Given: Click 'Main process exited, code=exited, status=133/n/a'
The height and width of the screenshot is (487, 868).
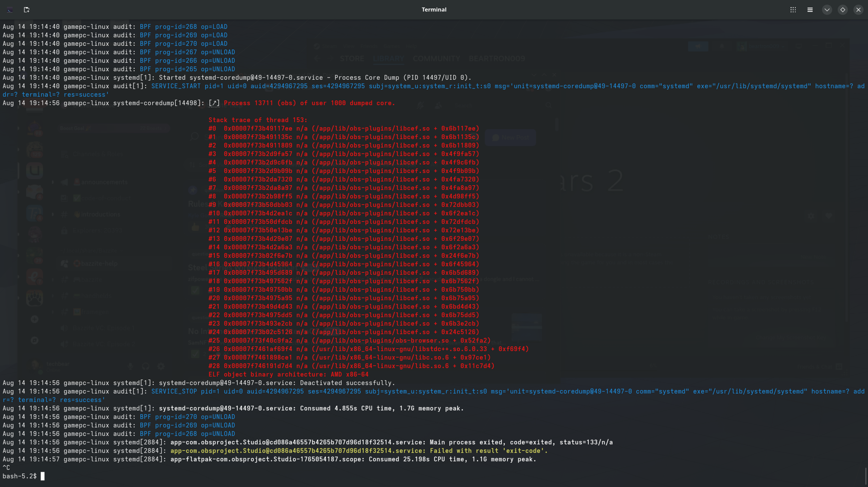Looking at the screenshot, I should (521, 442).
